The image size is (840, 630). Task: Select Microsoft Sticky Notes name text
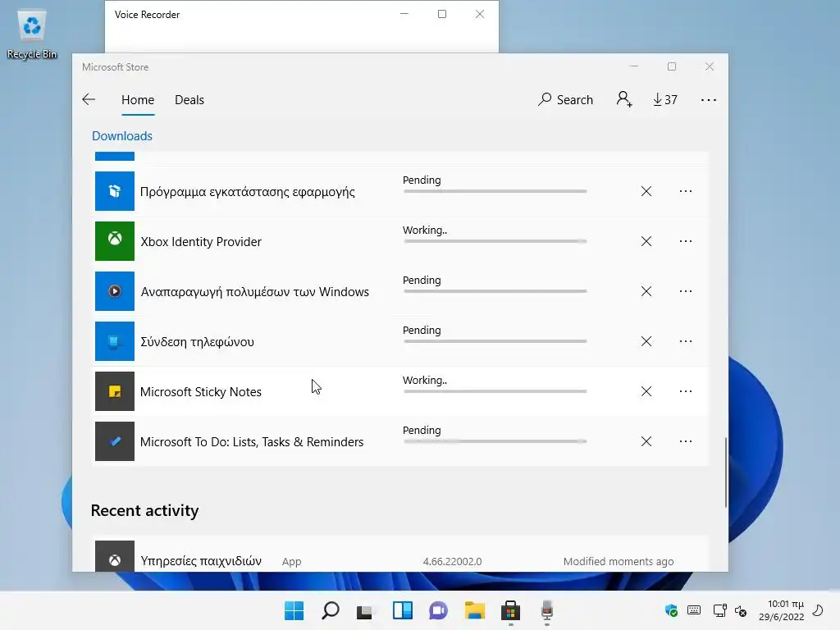[x=201, y=391]
